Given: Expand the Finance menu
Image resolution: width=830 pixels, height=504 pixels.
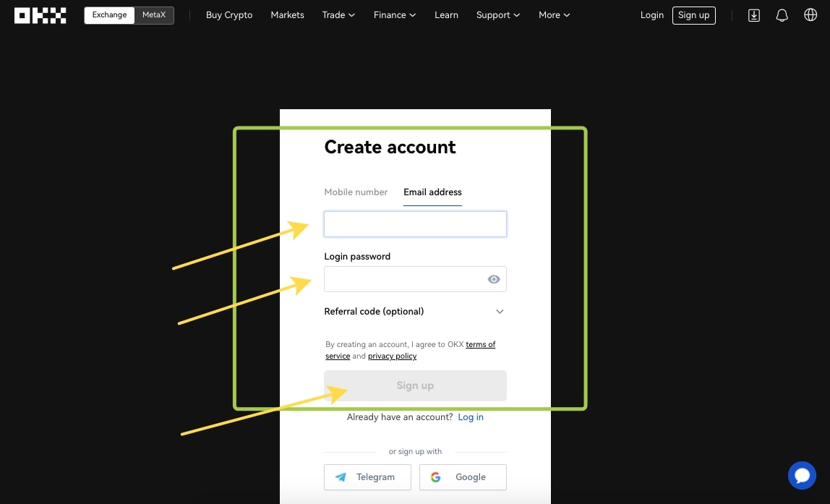Looking at the screenshot, I should 394,14.
